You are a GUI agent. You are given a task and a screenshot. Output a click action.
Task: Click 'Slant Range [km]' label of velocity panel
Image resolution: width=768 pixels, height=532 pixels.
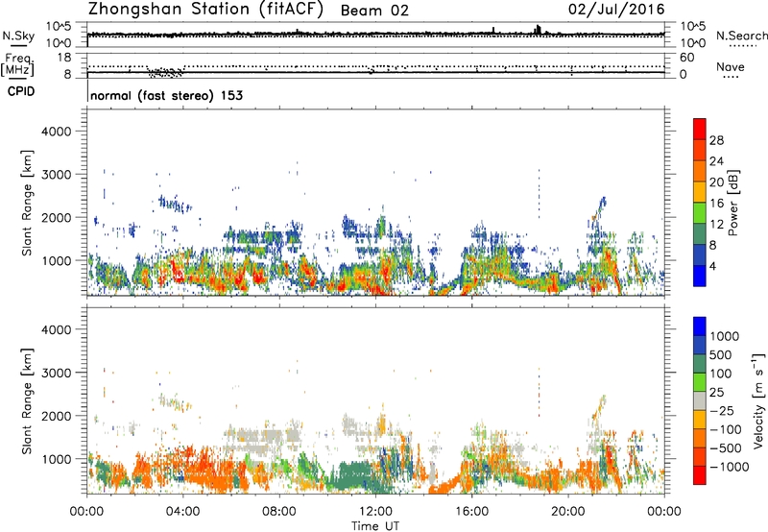pyautogui.click(x=27, y=401)
